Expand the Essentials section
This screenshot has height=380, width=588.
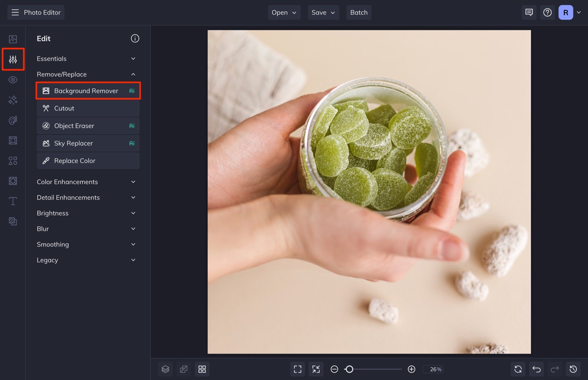[x=87, y=58]
